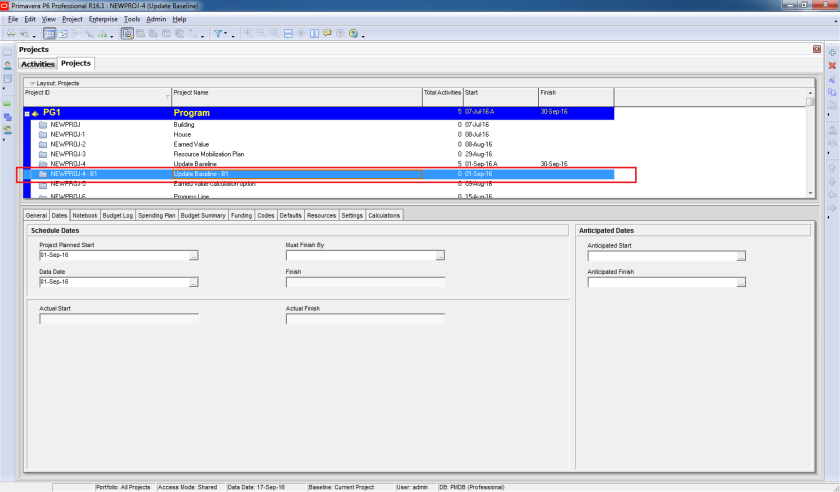840x492 pixels.
Task: Click the green hierarchy chart view icon
Action: click(102, 34)
